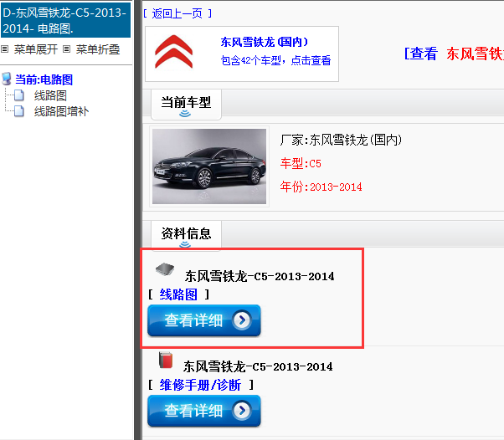This screenshot has width=504, height=440.
Task: Go back via 返回上一页 link
Action: pos(177,13)
